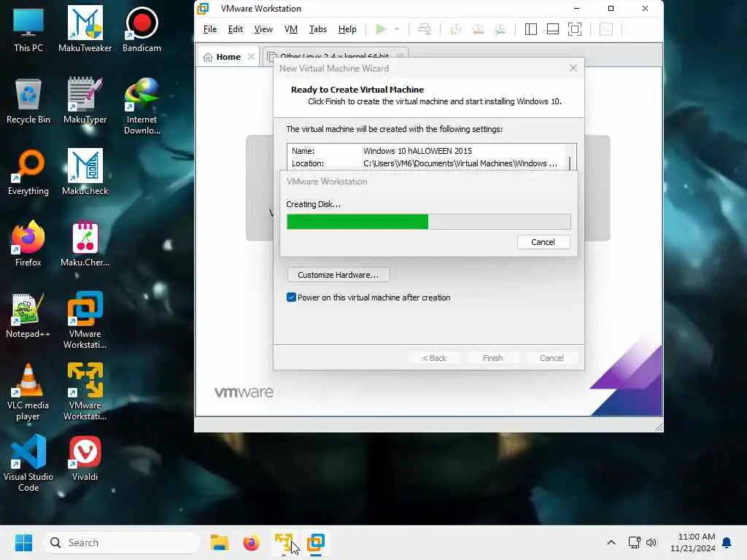Switch to the Home tab
Image resolution: width=747 pixels, height=560 pixels.
228,57
